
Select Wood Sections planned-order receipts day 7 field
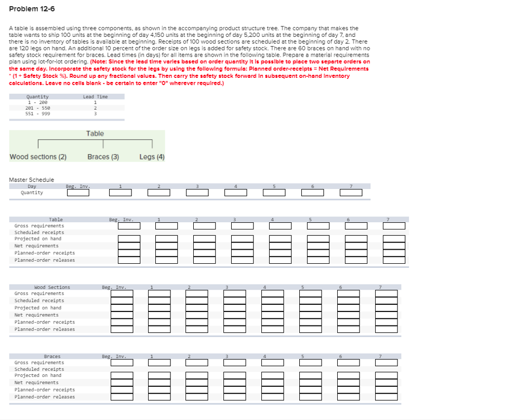pyautogui.click(x=387, y=322)
